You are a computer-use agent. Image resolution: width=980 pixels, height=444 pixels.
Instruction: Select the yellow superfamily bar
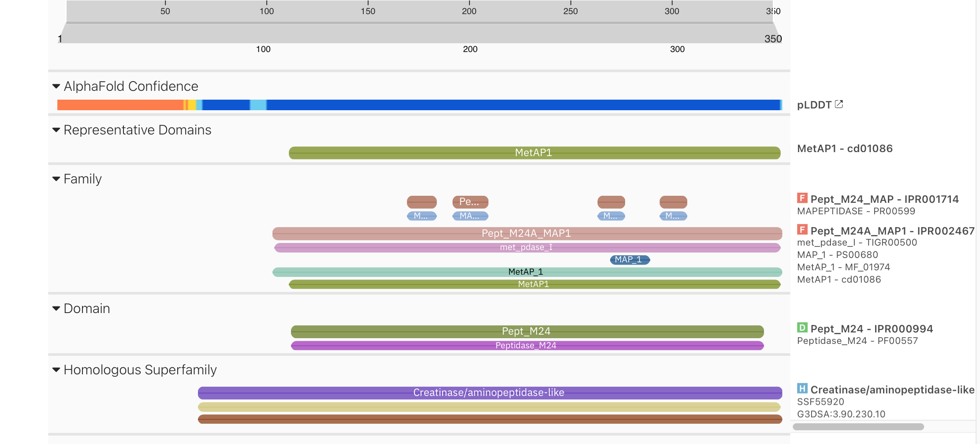(489, 407)
